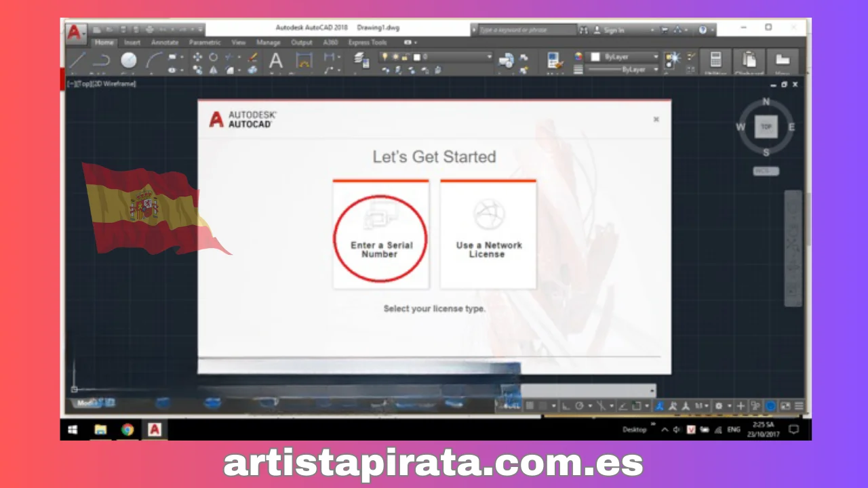The width and height of the screenshot is (868, 488).
Task: Open Layer Properties icon
Action: click(361, 60)
